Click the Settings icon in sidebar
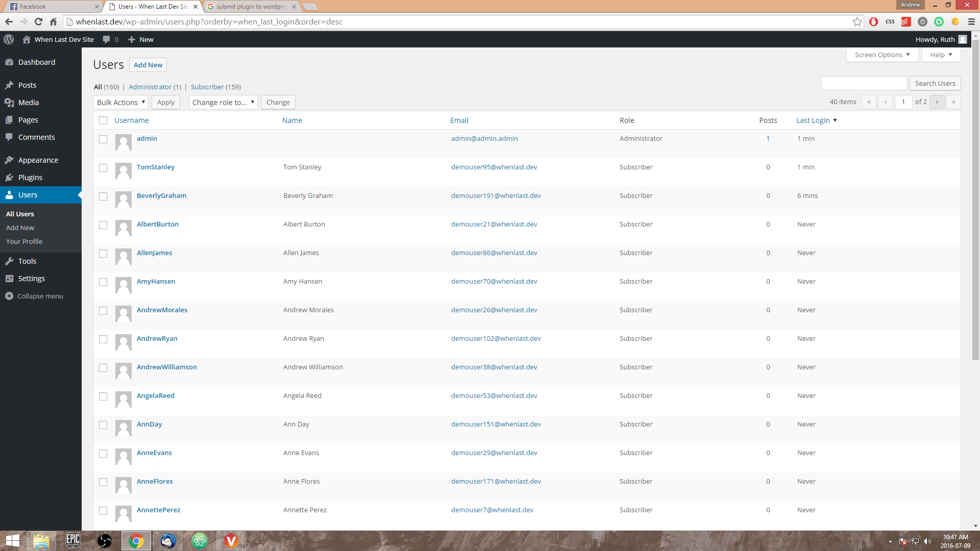This screenshot has width=980, height=551. tap(9, 278)
